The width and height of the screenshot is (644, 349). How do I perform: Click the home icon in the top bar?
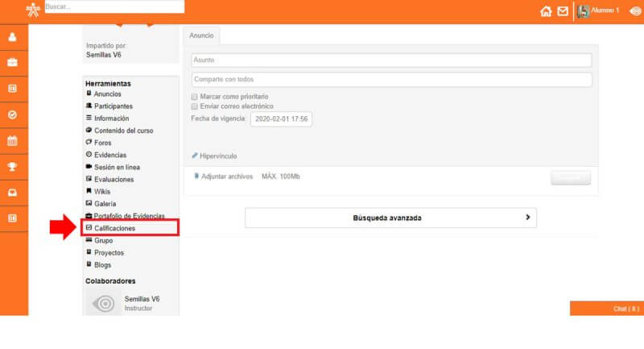click(x=546, y=11)
